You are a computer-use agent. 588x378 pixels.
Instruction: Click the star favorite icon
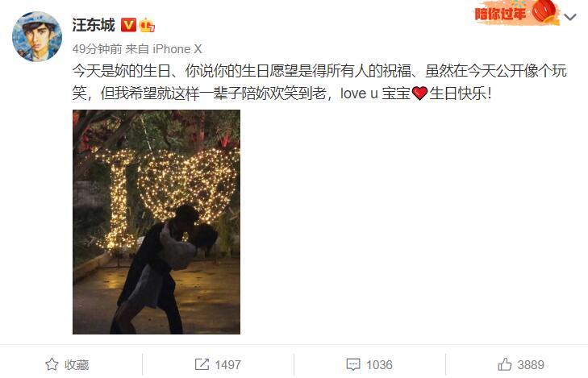pyautogui.click(x=52, y=364)
